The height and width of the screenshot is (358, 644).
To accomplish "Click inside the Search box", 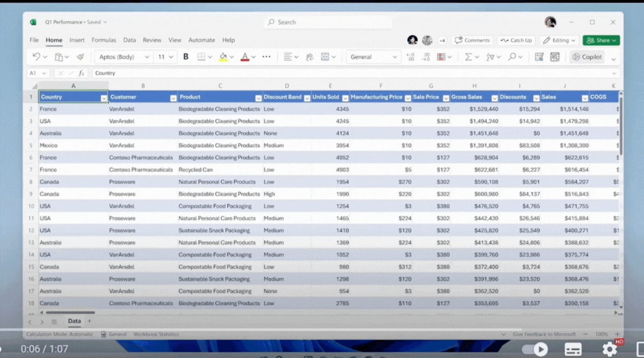I will tap(328, 22).
